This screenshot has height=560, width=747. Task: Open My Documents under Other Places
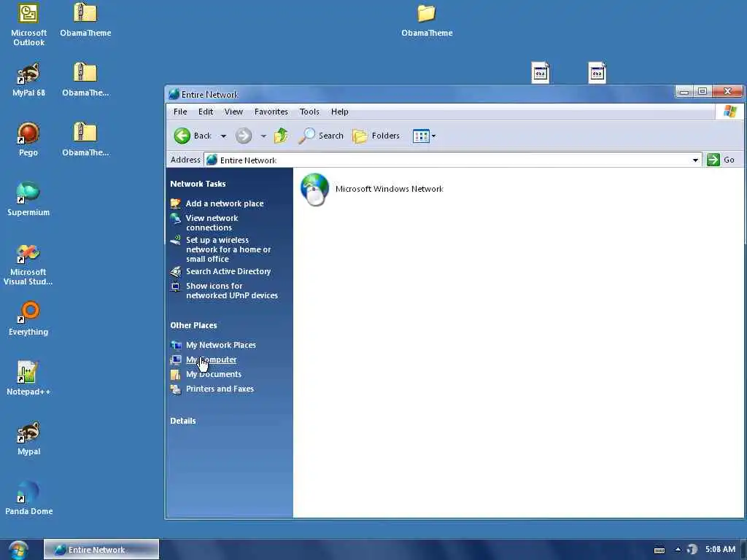[x=214, y=374]
